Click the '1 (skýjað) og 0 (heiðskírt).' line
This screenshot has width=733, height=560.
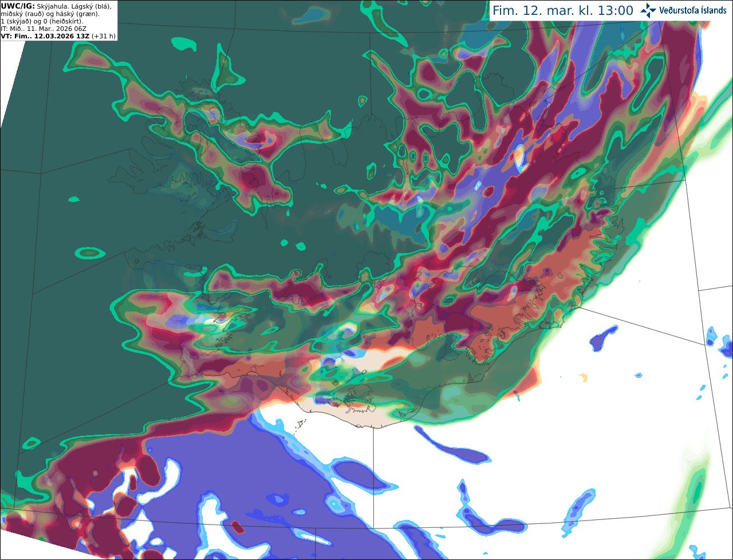pos(42,21)
